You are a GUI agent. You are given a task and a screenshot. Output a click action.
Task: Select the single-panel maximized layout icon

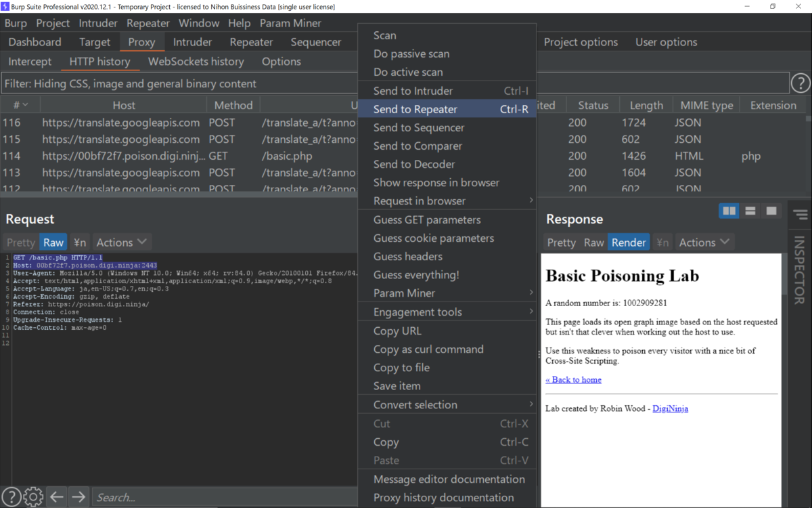[x=770, y=211]
